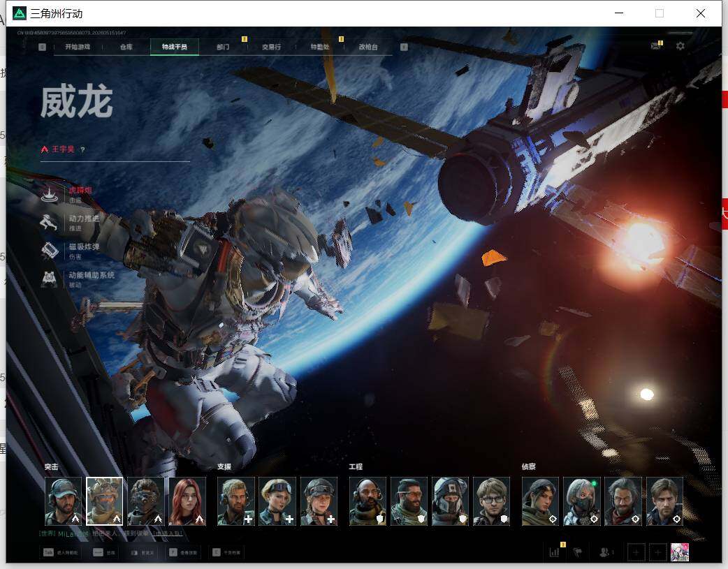Click the third hint button in the bottom bar

(x=142, y=552)
